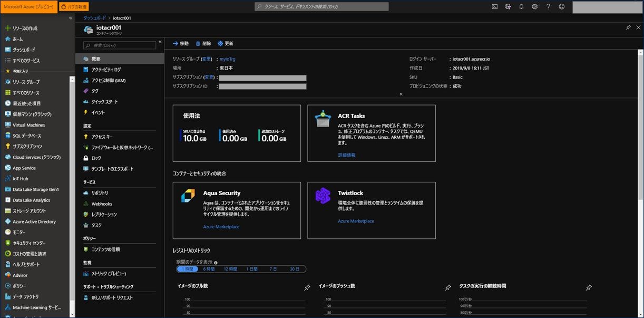644x318 pixels.
Task: Open Microsoft Azure (プレビュー) home label
Action: (28, 7)
